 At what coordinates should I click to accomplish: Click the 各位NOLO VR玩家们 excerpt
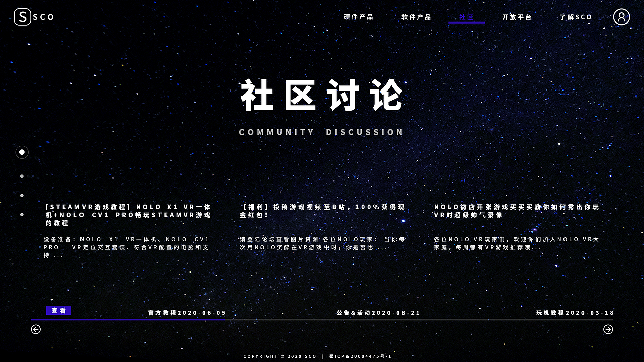tap(517, 243)
